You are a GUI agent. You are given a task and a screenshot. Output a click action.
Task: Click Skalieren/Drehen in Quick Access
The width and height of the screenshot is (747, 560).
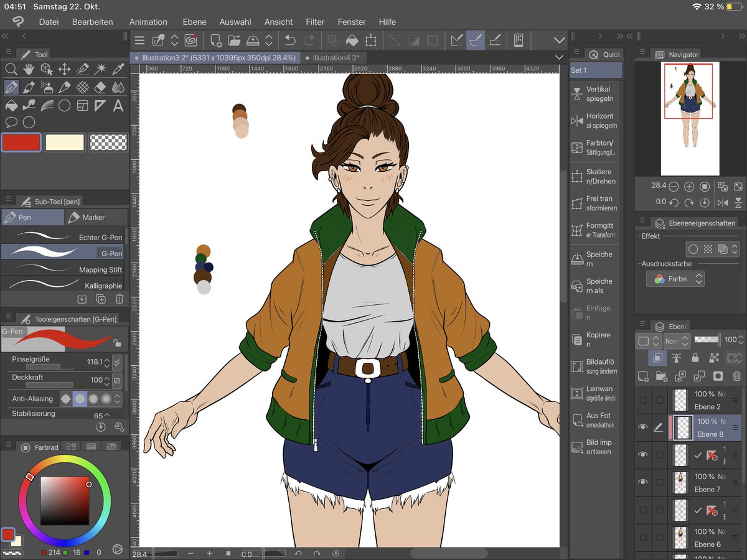click(596, 176)
